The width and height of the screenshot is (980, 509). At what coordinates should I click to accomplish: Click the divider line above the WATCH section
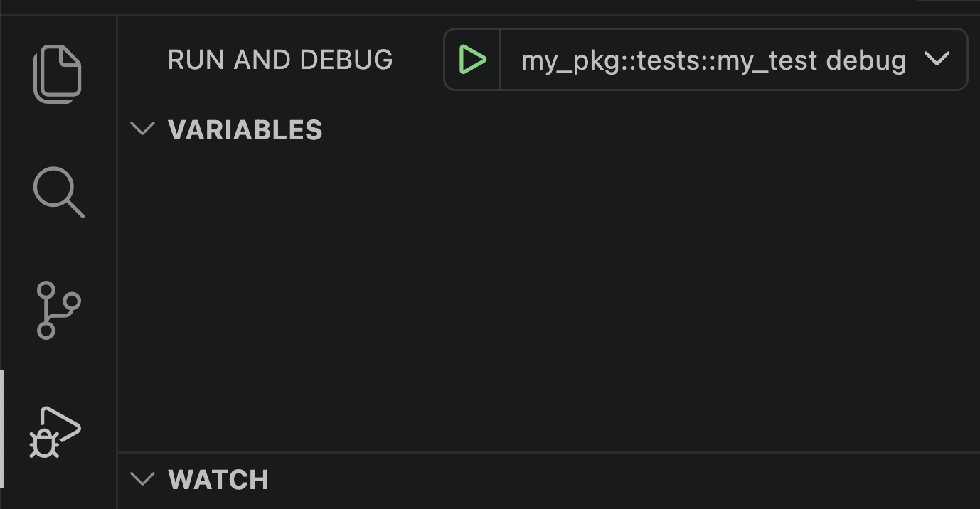tap(548, 452)
